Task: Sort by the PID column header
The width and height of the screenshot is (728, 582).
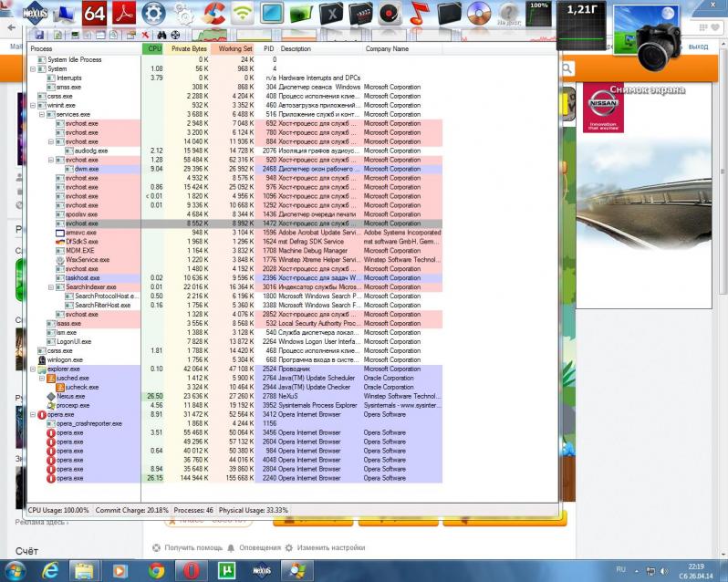Action: tap(266, 48)
